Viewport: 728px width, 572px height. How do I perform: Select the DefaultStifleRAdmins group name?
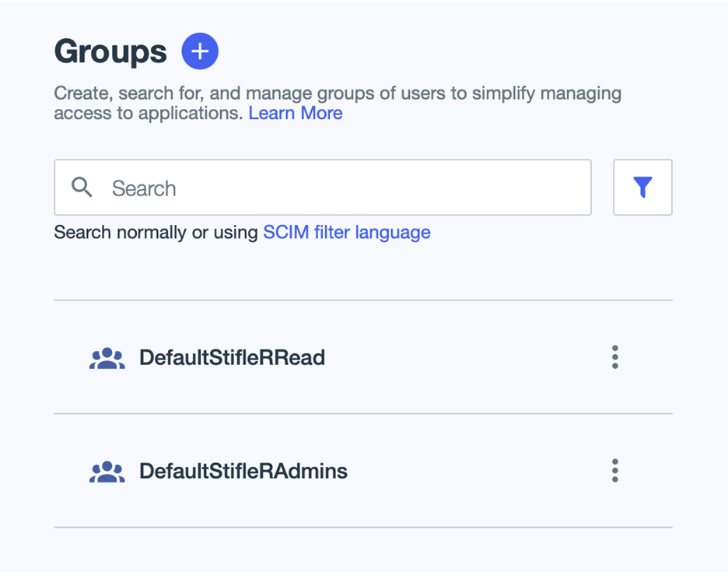pos(243,472)
